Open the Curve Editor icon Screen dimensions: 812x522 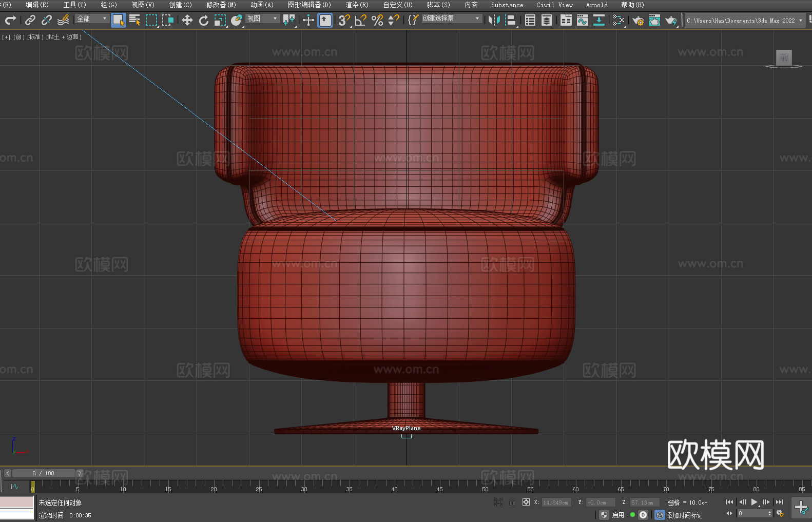[583, 20]
